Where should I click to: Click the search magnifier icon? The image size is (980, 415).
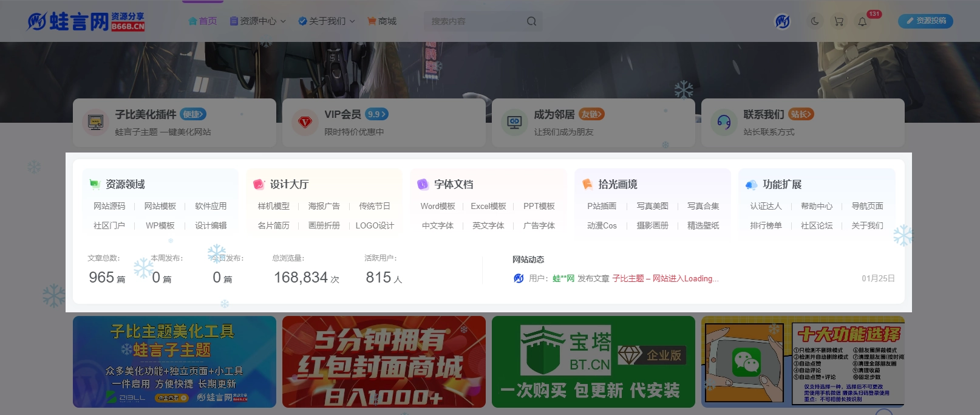pos(531,21)
